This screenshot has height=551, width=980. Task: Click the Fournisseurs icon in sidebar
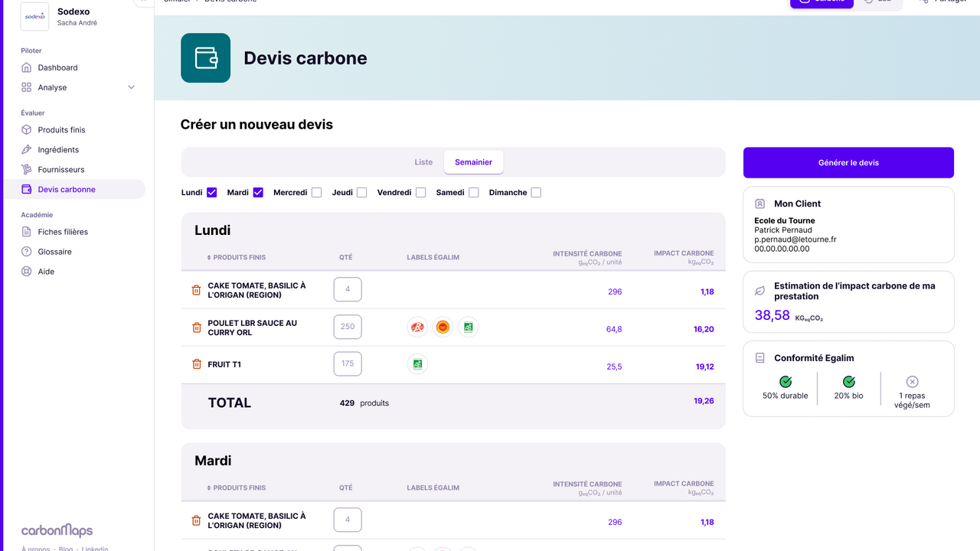point(27,170)
